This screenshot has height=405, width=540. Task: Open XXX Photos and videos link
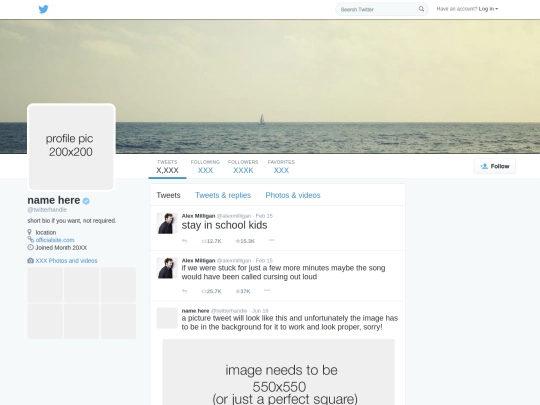click(x=66, y=261)
